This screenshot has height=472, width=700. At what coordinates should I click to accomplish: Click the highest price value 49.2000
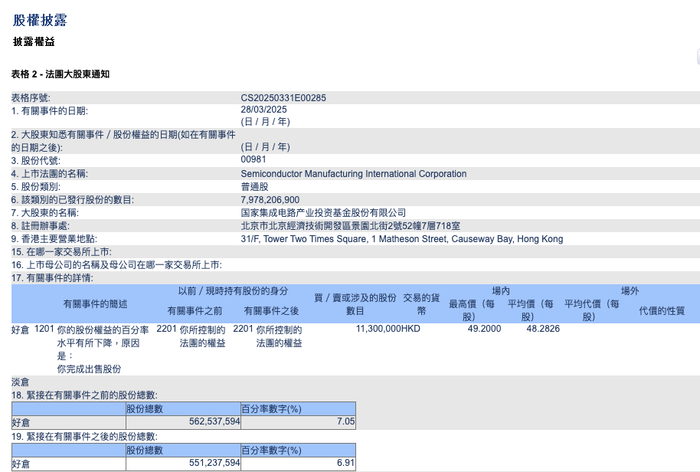pos(484,329)
